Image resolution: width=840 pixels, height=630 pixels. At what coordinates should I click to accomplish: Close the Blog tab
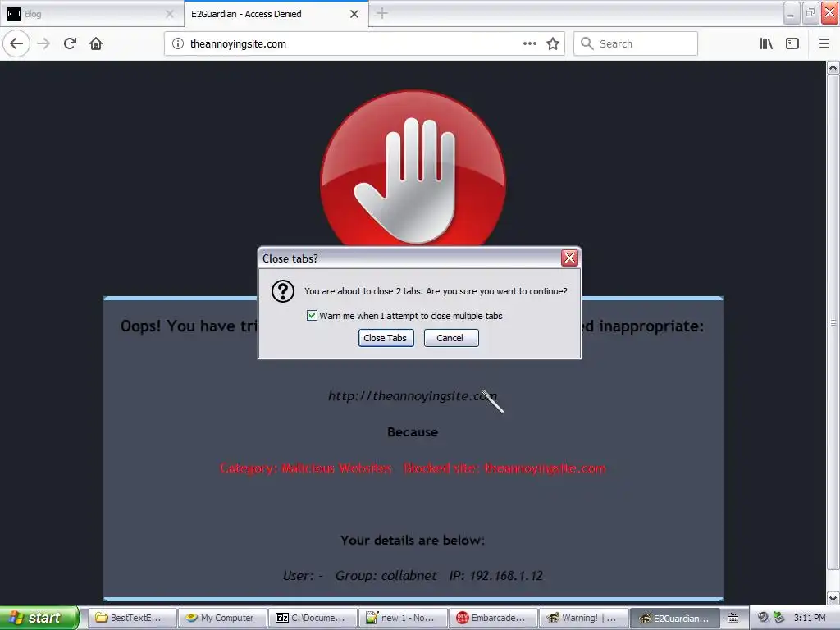coord(169,14)
